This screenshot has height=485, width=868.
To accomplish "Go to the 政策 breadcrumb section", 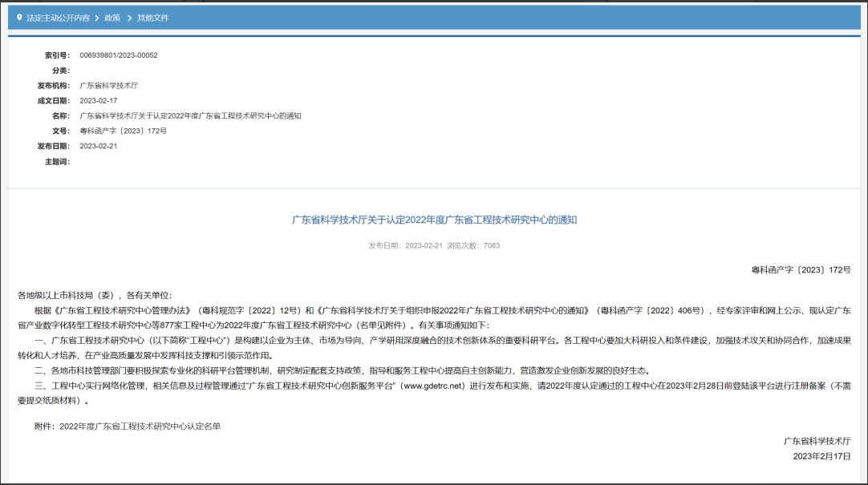I will [112, 17].
